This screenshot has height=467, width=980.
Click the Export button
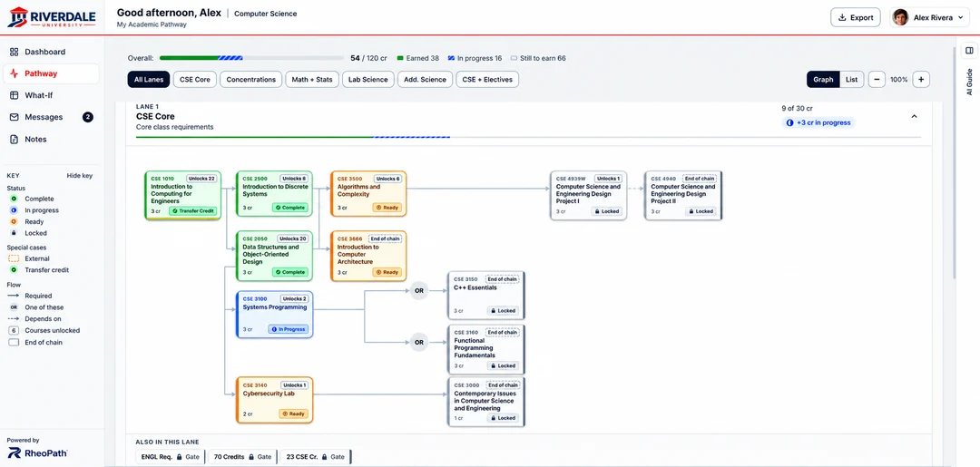pyautogui.click(x=855, y=17)
